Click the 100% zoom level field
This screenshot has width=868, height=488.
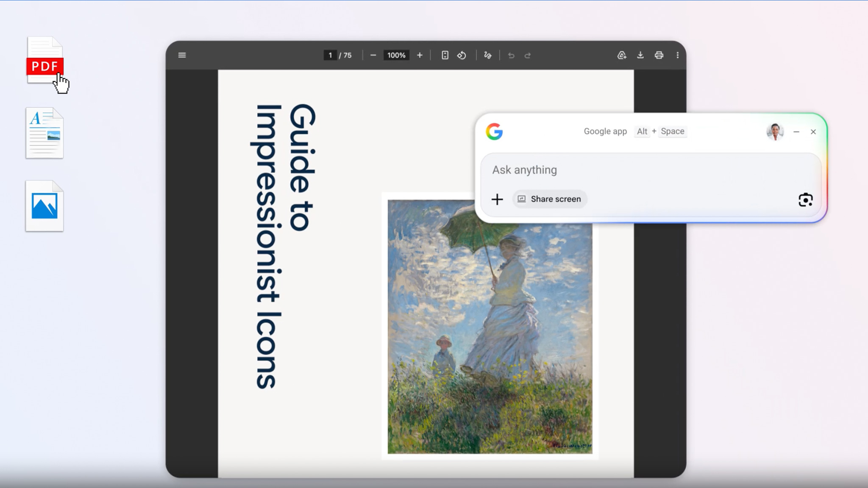pos(396,55)
